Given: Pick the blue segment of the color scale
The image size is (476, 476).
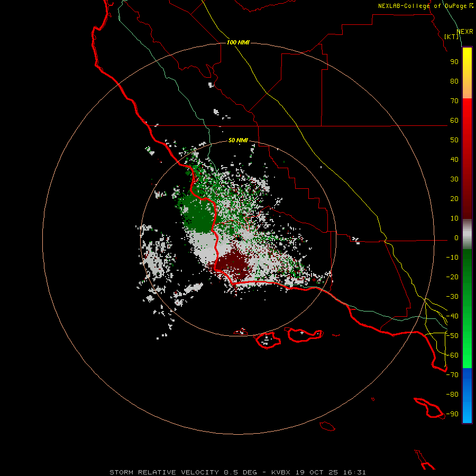Looking at the screenshot, I should point(467,396).
